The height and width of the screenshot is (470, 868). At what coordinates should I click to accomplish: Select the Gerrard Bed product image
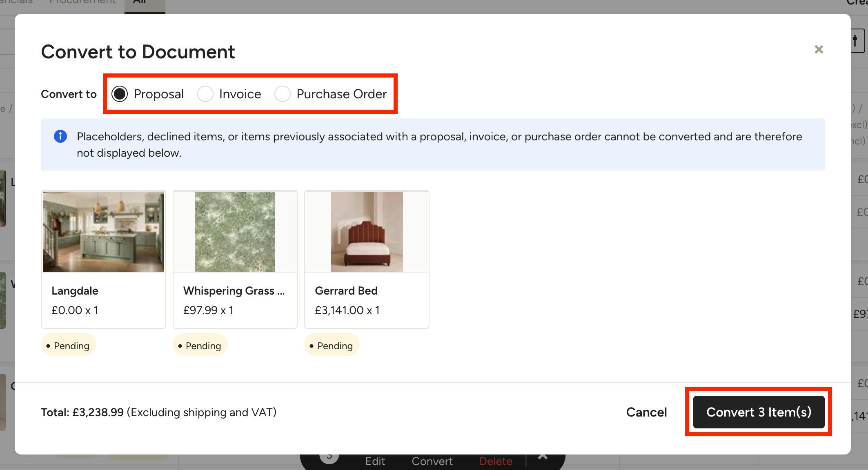pyautogui.click(x=367, y=232)
